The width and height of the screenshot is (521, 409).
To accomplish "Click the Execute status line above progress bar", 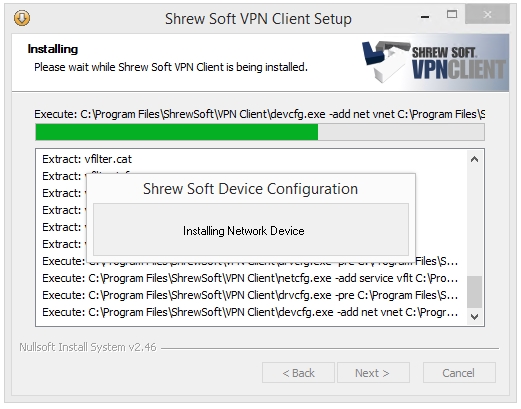I will [260, 114].
